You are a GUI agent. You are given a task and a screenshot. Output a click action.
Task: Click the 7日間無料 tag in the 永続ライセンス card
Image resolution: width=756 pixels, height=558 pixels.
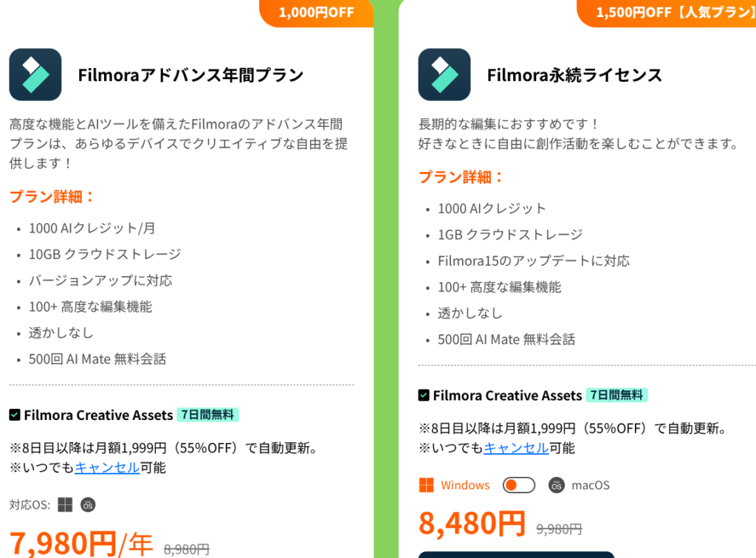616,395
